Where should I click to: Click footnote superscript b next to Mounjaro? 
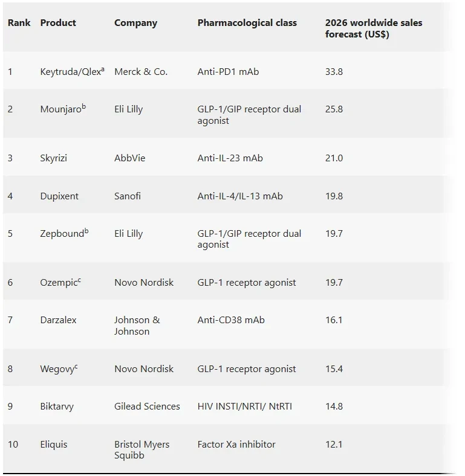point(84,107)
